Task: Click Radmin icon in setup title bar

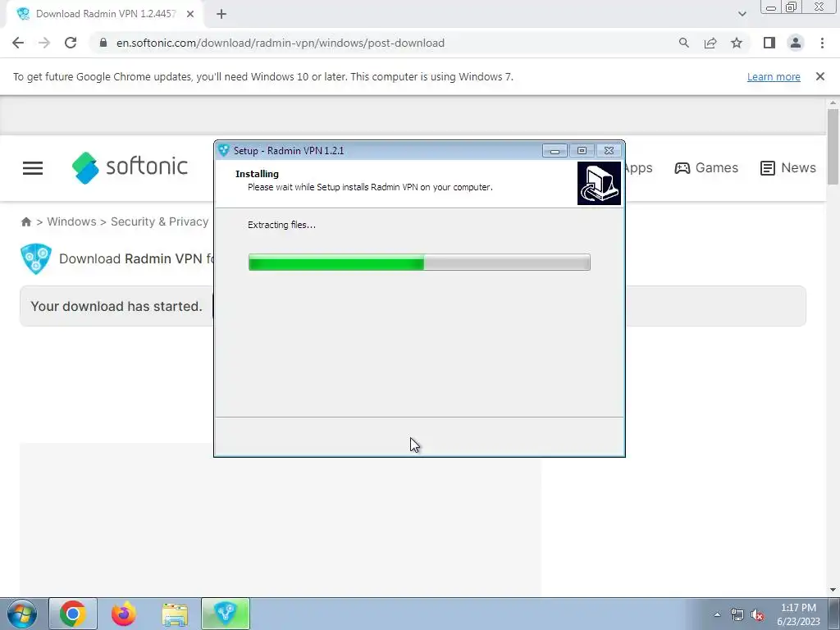Action: 224,151
